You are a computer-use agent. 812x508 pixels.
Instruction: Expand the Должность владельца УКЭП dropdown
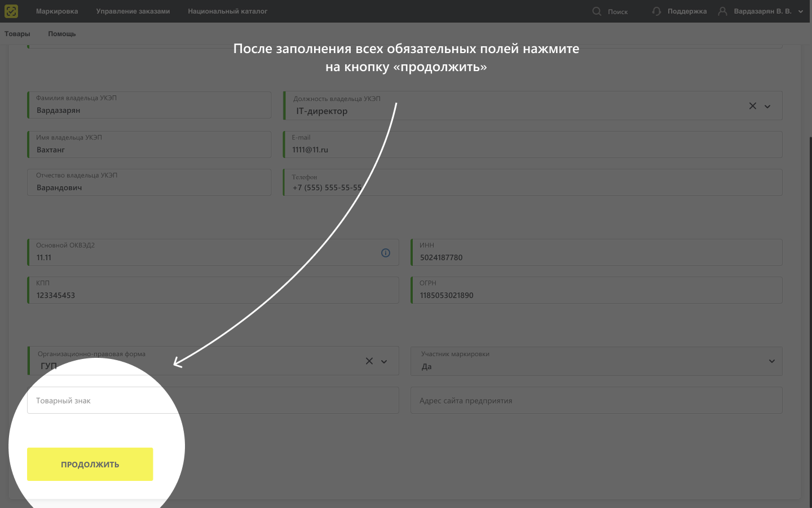click(x=767, y=106)
